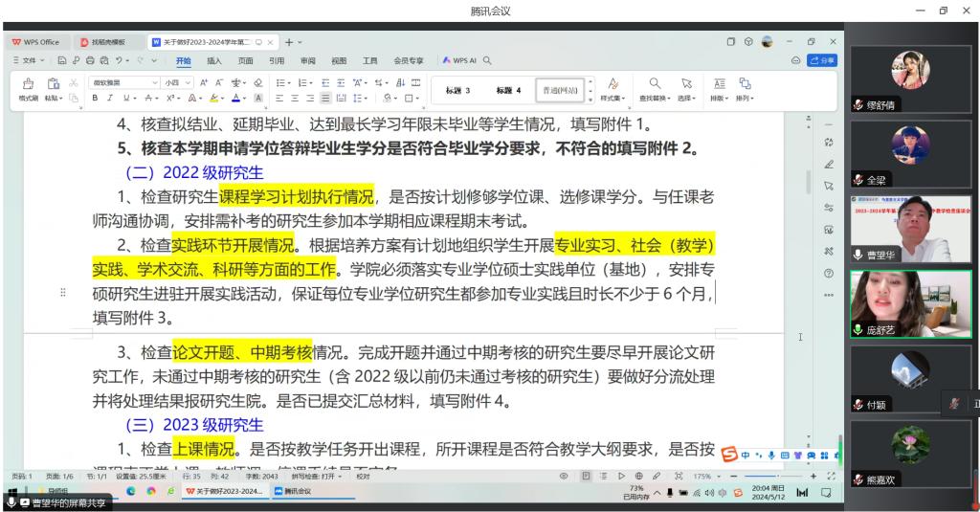Click the Clear Formatting eraser icon
Viewport: 980px width, 512px height.
point(258,82)
